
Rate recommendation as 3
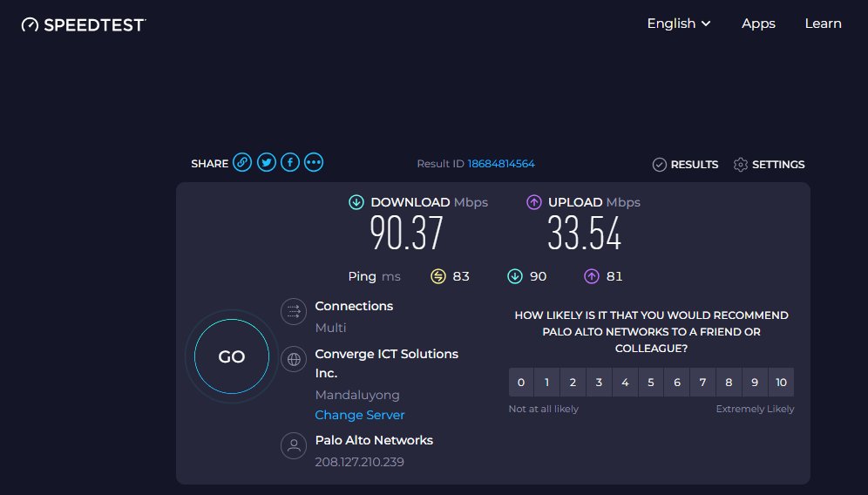599,382
